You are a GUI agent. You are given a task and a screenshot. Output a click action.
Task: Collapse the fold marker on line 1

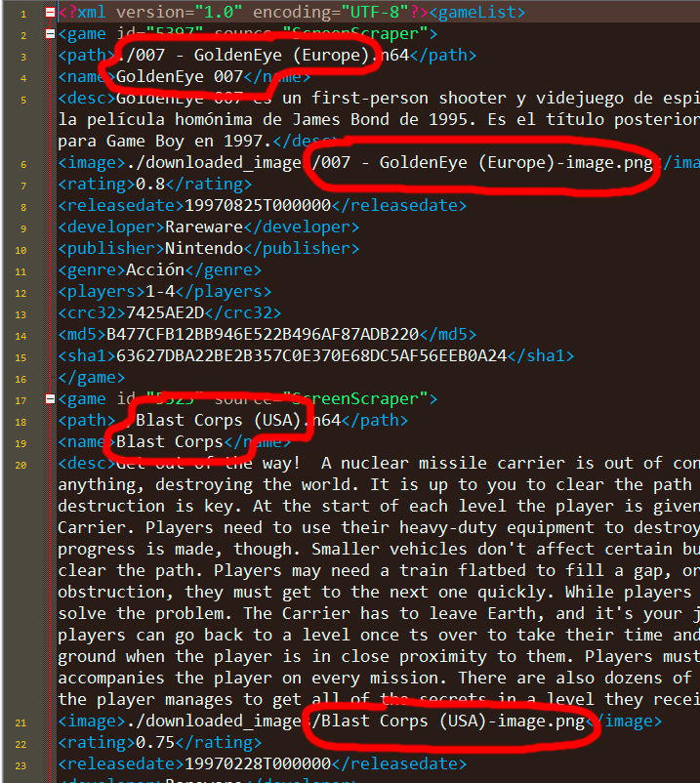click(50, 13)
